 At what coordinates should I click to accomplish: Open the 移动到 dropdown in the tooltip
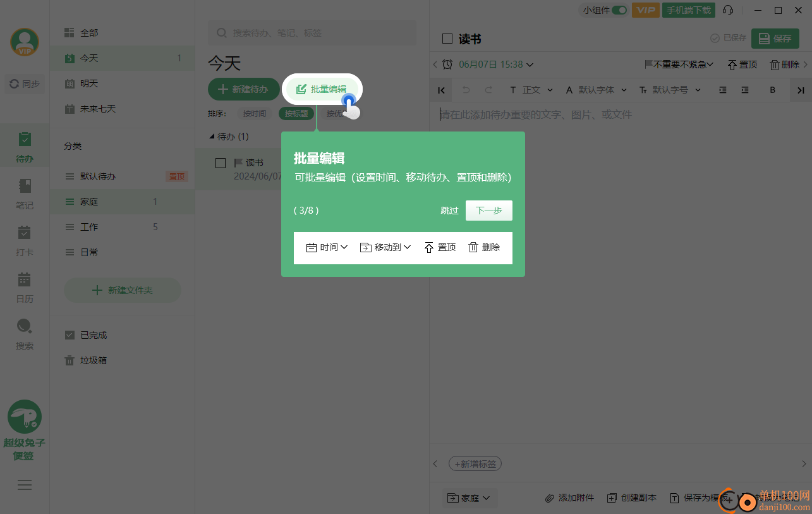tap(385, 247)
